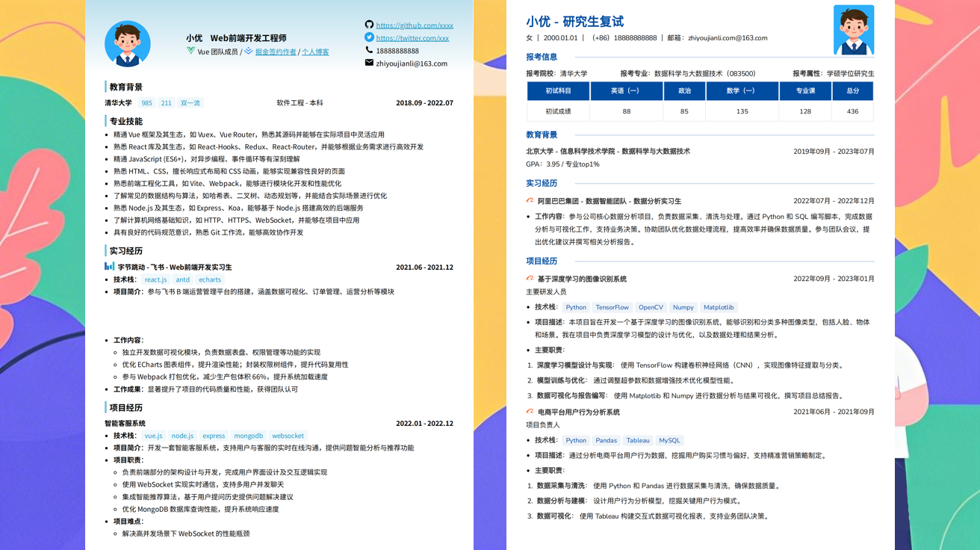Click the square avatar photo on the right resume
The image size is (980, 550).
[854, 30]
